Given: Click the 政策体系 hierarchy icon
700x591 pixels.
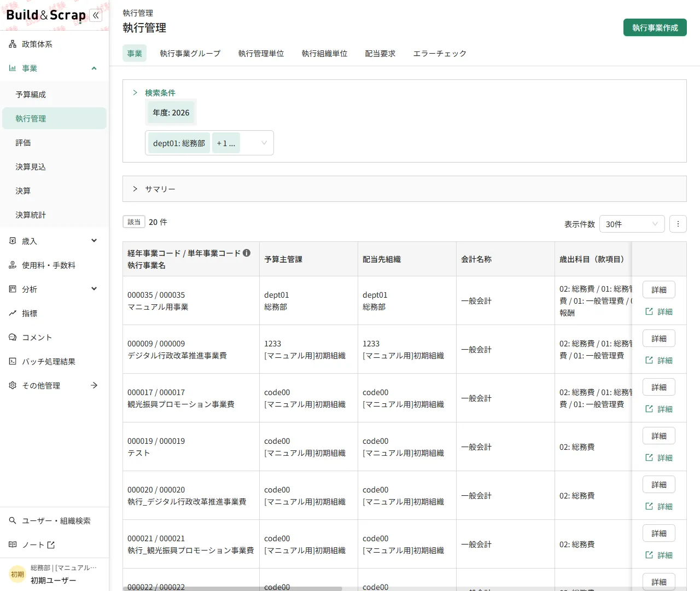Looking at the screenshot, I should coord(13,44).
